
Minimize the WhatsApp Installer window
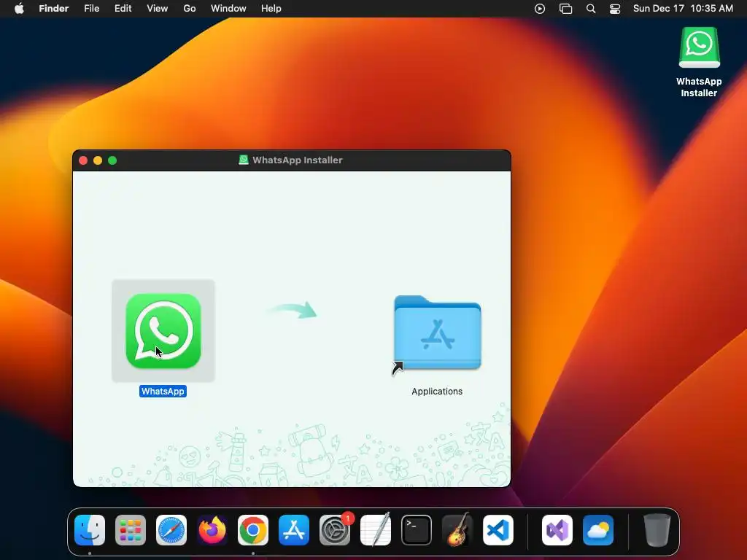(x=98, y=160)
